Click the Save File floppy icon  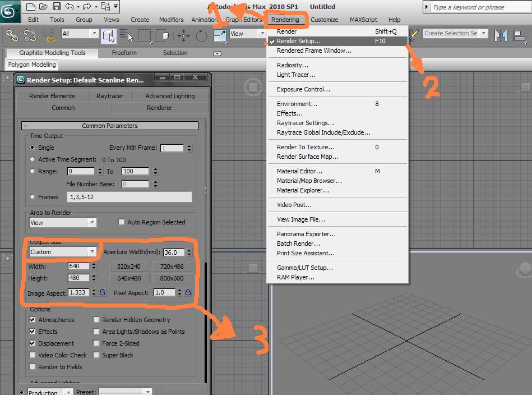pyautogui.click(x=57, y=6)
